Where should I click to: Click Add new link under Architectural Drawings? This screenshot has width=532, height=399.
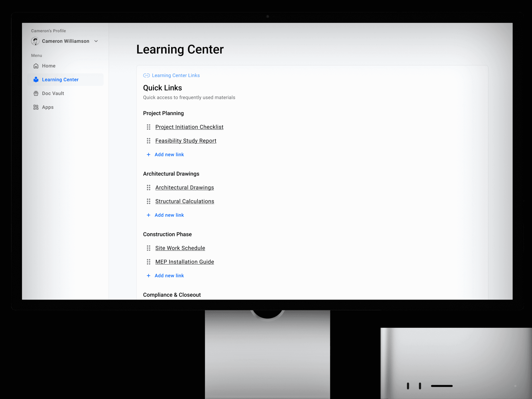(169, 215)
